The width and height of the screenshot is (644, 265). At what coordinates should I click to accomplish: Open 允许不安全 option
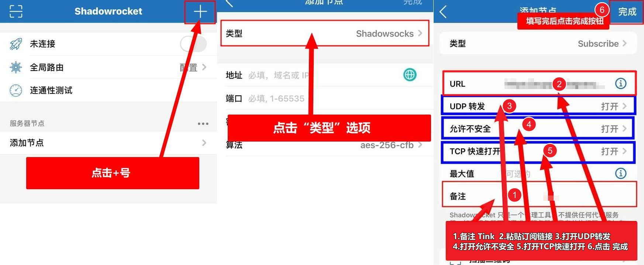538,129
